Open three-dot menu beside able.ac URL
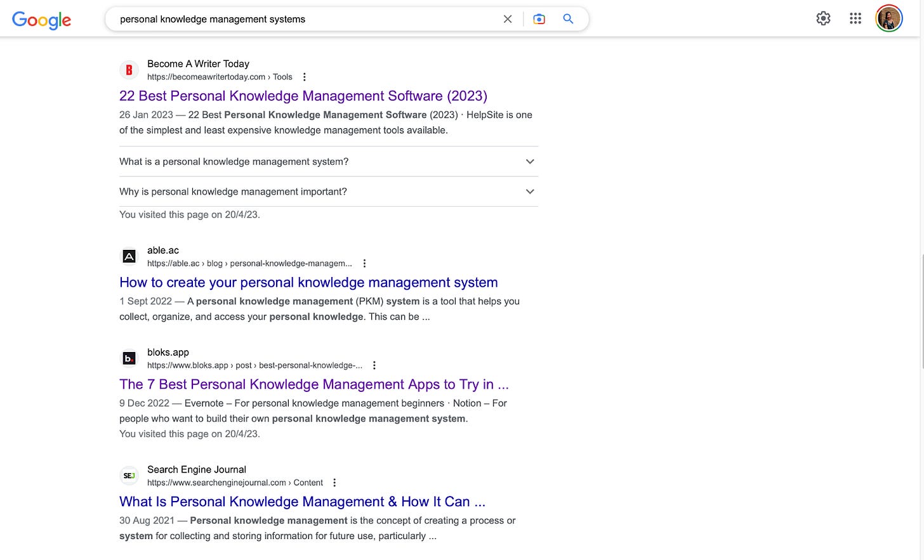 364,263
